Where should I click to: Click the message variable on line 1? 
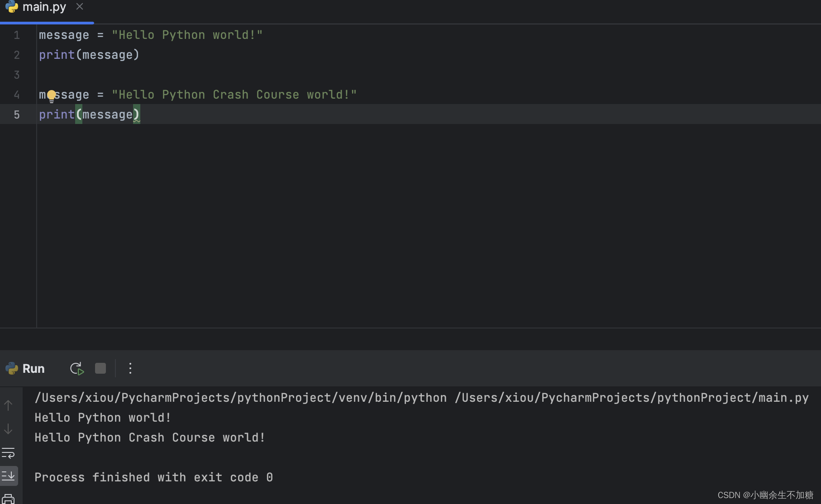(x=64, y=35)
